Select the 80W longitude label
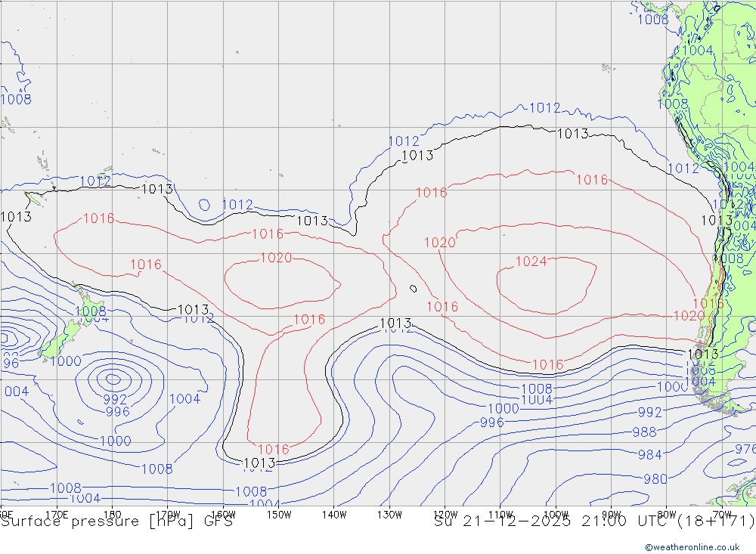Screen dimensions: 756x554 pos(667,514)
